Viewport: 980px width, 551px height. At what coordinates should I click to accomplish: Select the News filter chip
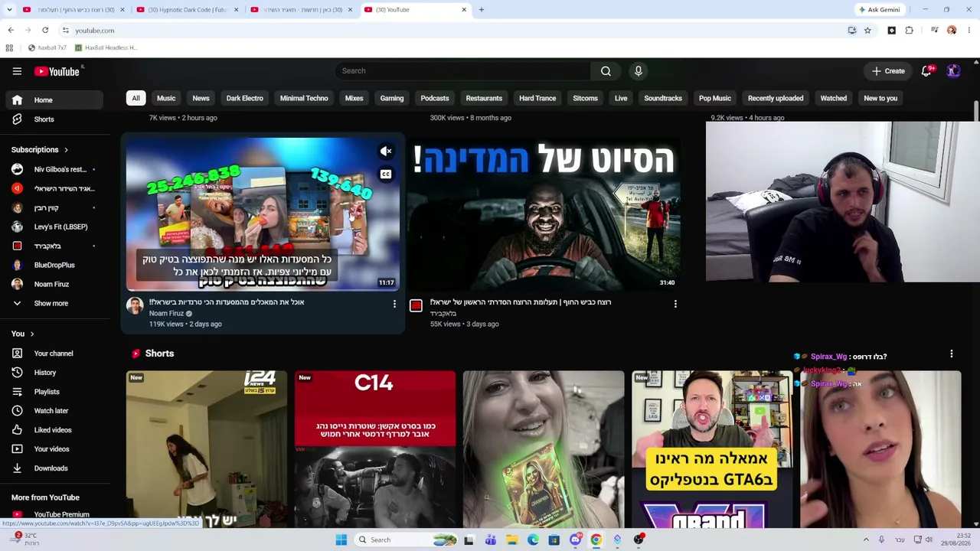[201, 98]
